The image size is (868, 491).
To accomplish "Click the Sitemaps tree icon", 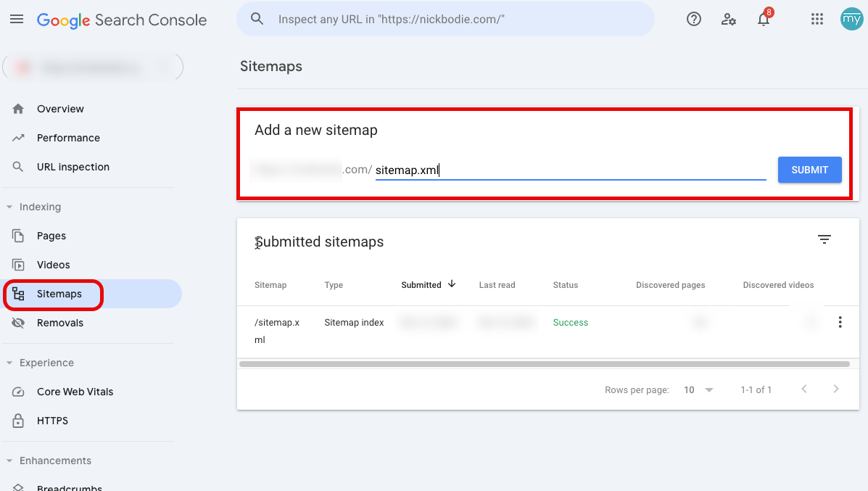I will (18, 294).
